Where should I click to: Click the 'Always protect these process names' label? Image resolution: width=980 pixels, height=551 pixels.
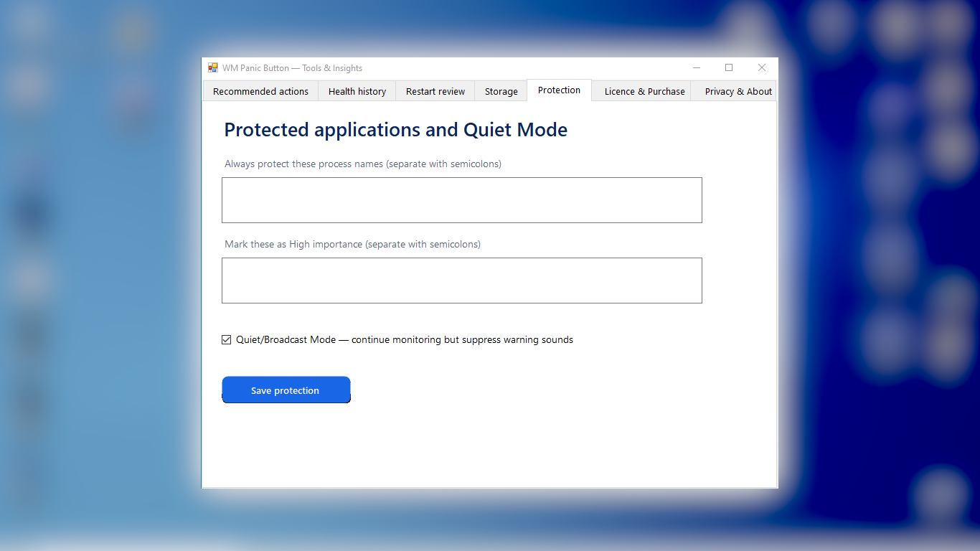coord(363,164)
